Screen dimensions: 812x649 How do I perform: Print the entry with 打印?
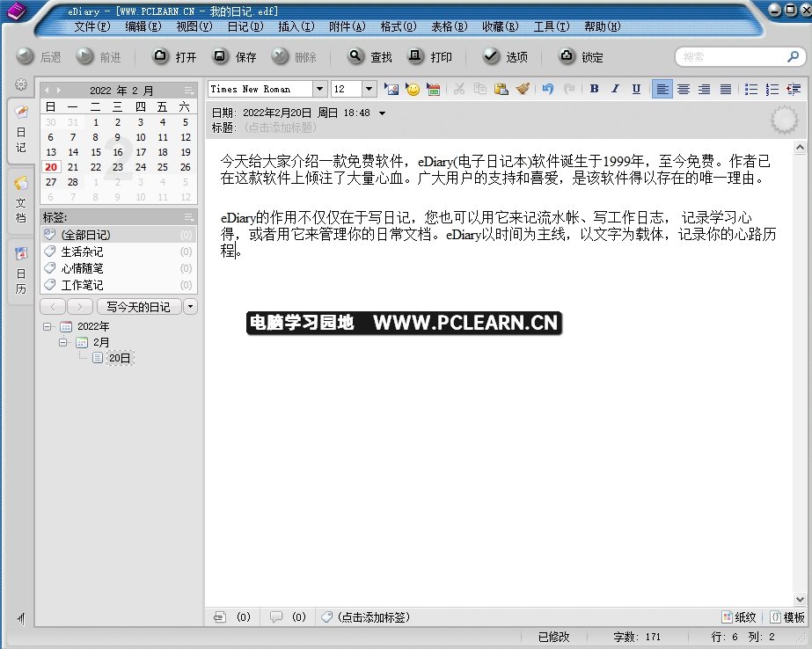tap(430, 56)
